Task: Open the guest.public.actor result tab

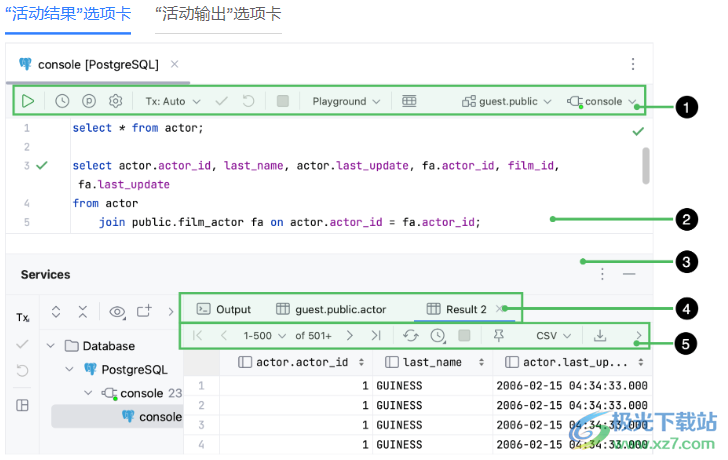Action: point(331,309)
